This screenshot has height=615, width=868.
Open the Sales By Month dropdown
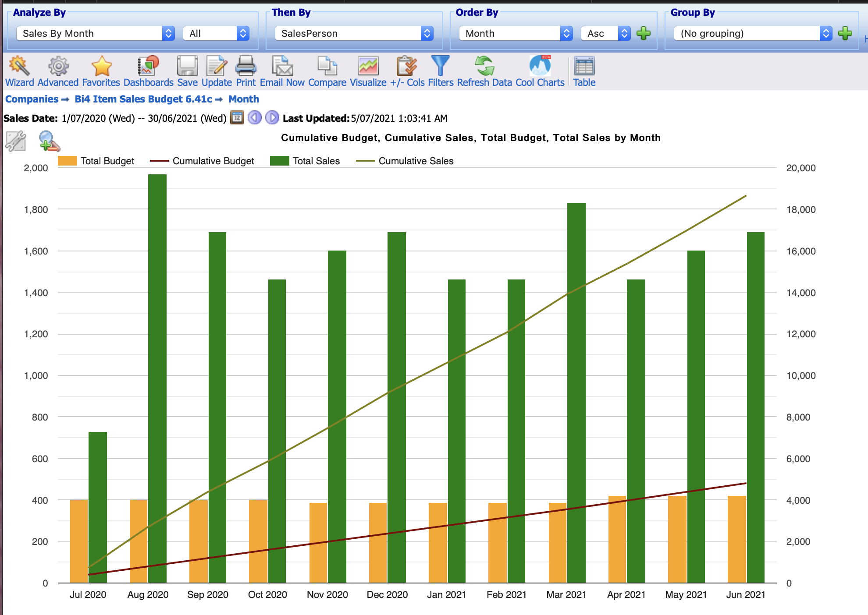click(x=96, y=33)
